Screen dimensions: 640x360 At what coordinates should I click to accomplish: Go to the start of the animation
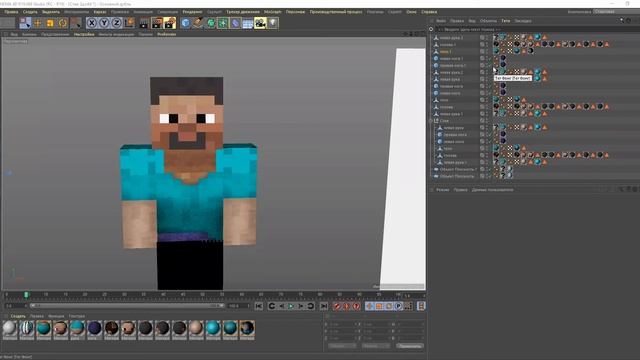259,306
